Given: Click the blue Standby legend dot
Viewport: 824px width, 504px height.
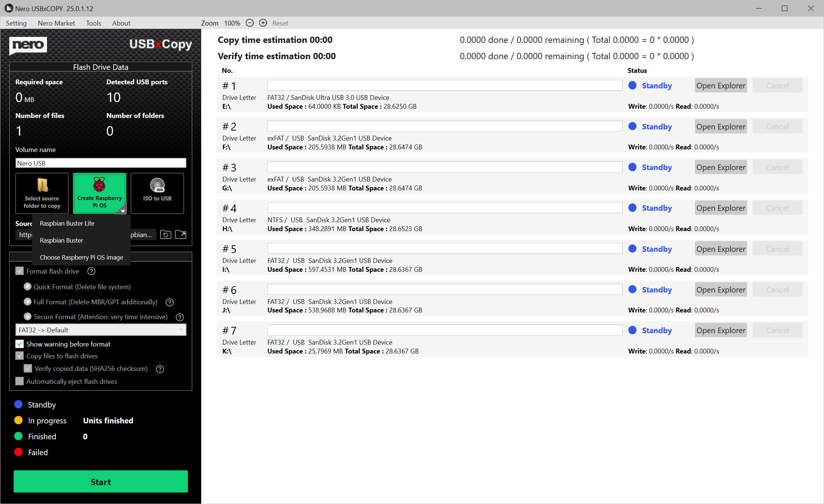Looking at the screenshot, I should (18, 405).
